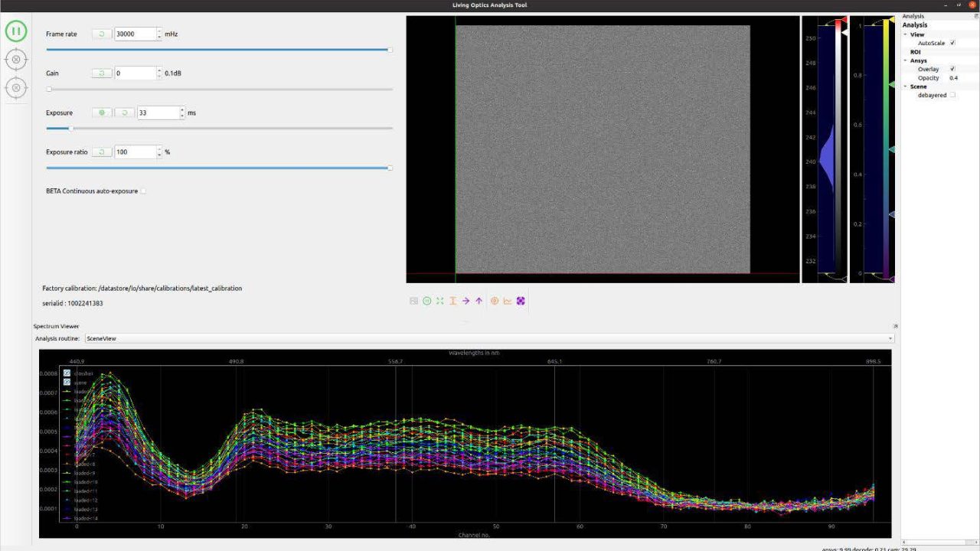
Task: Enable BETA Continuous auto-exposure
Action: click(142, 191)
